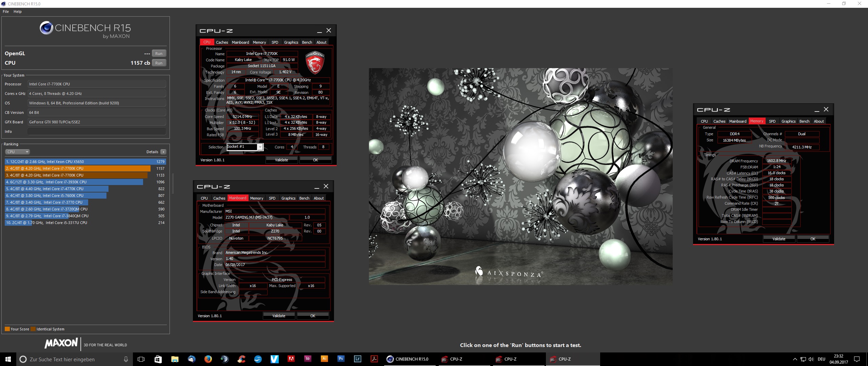868x366 pixels.
Task: Select SPD tab in CPU-Z Memory window
Action: (772, 121)
